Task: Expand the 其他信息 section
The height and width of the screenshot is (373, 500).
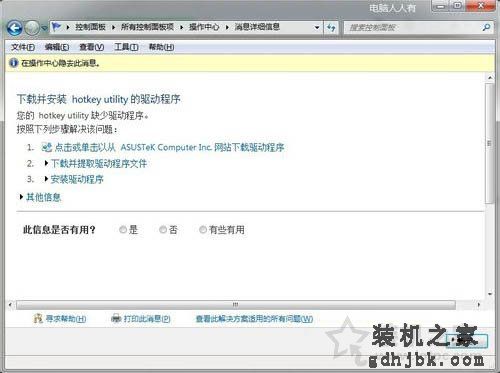Action: click(43, 197)
